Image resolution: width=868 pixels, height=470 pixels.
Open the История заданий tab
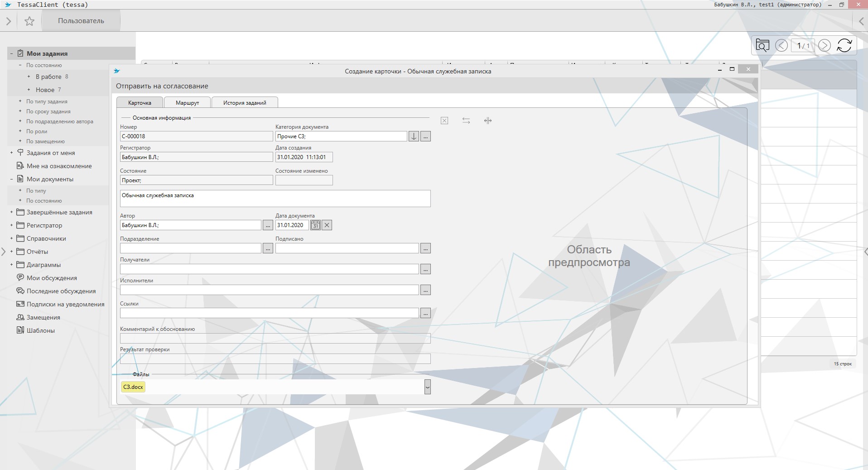point(244,103)
